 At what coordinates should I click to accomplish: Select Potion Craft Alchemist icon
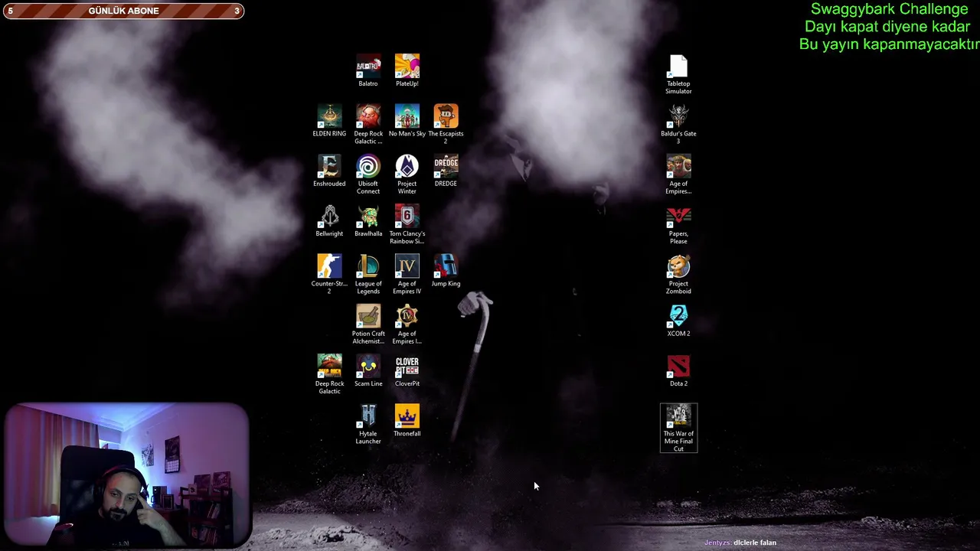[x=368, y=324]
